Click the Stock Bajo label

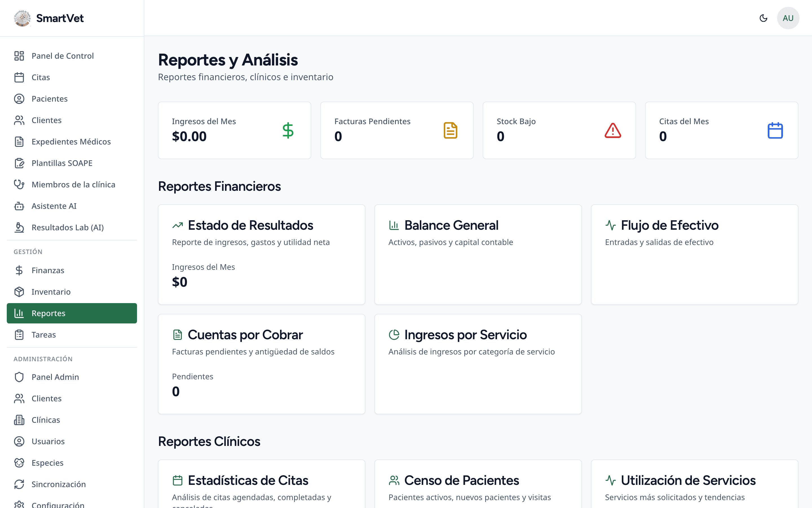tap(516, 121)
